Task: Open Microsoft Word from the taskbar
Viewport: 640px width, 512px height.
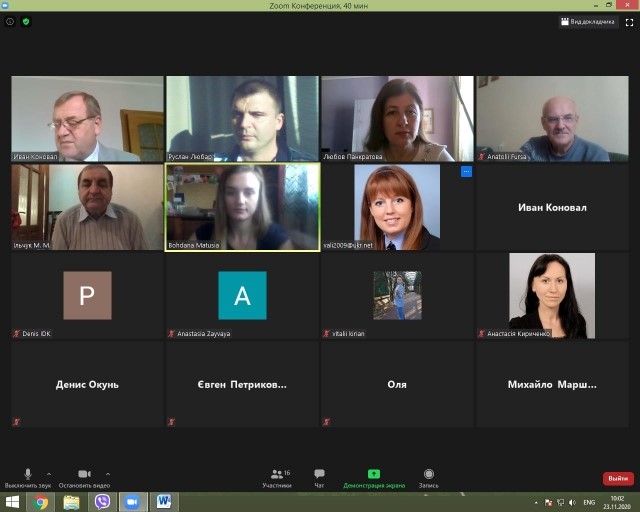Action: (x=164, y=502)
